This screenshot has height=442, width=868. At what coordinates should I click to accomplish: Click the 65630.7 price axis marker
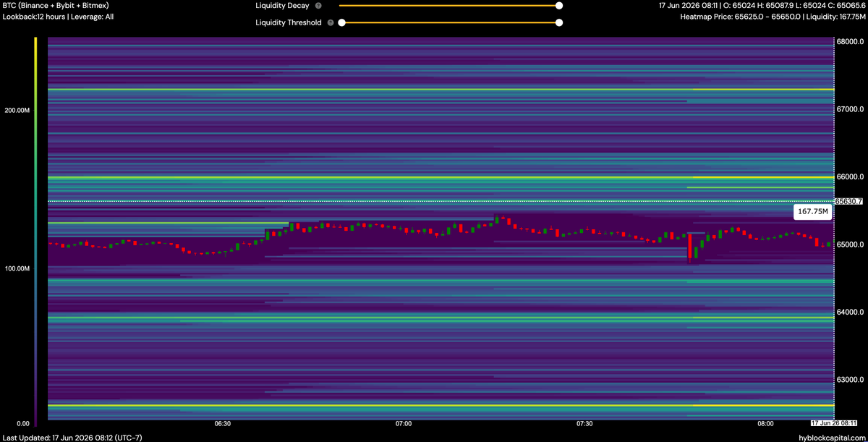(848, 202)
